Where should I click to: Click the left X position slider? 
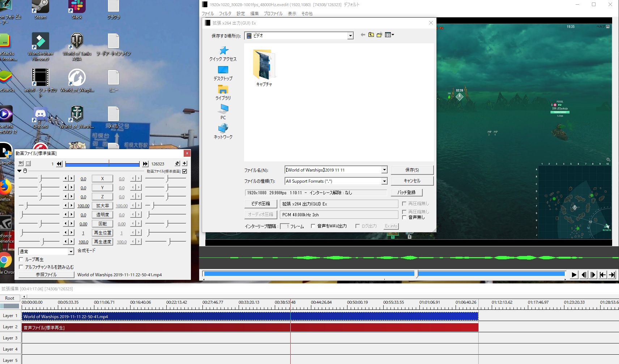point(39,178)
